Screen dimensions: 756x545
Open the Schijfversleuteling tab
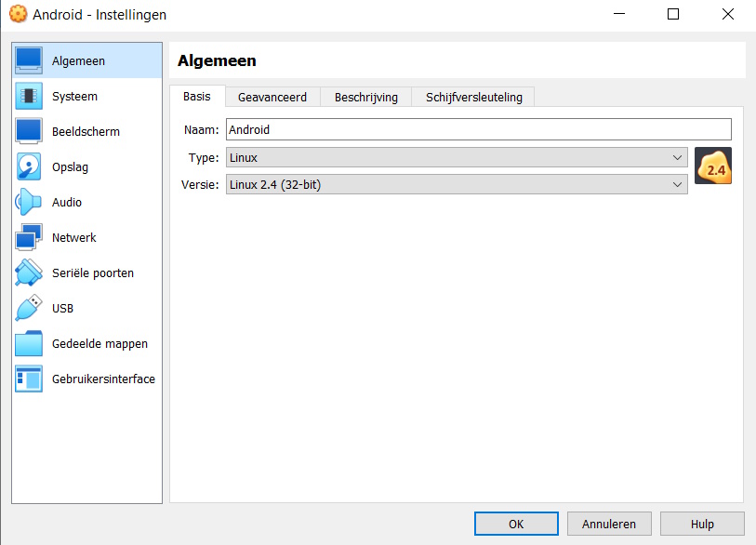[x=473, y=97]
